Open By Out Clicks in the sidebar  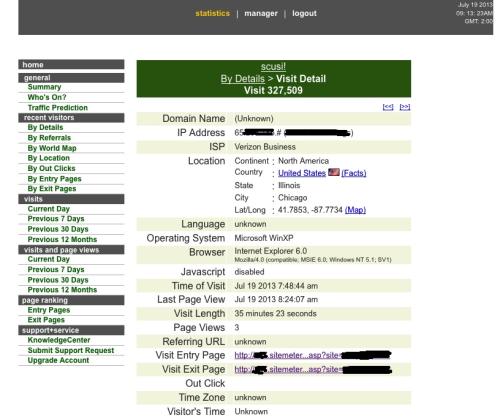(51, 168)
